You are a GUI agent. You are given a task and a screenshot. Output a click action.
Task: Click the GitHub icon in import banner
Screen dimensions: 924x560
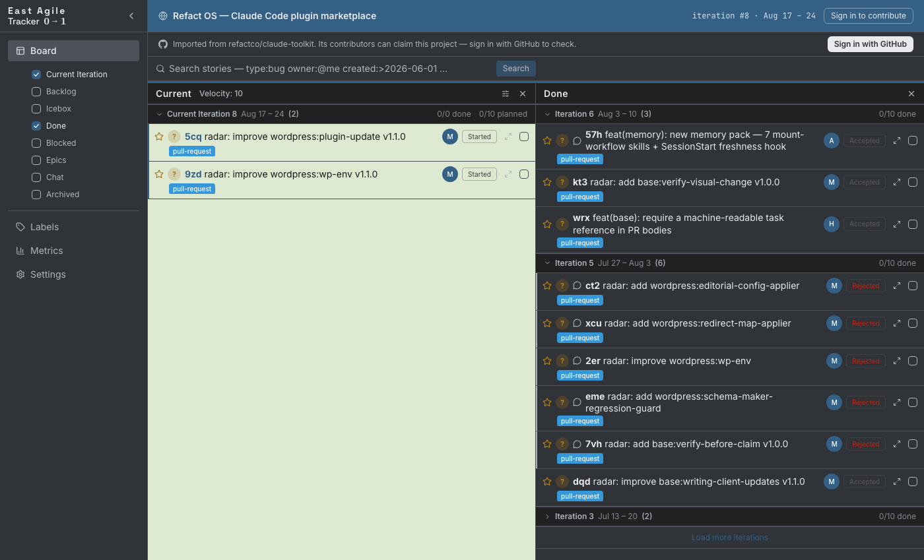163,44
